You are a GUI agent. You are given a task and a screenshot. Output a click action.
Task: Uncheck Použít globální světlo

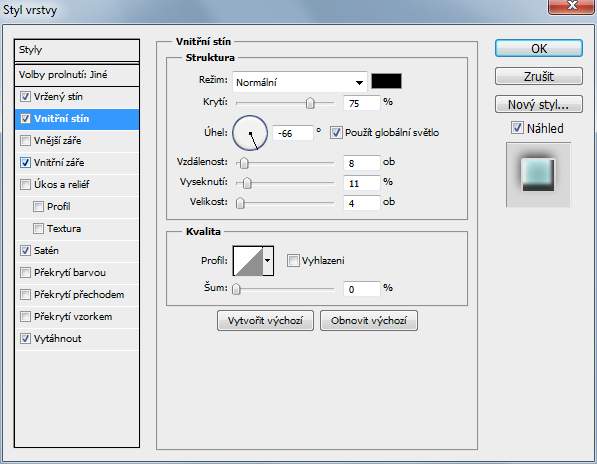(336, 133)
